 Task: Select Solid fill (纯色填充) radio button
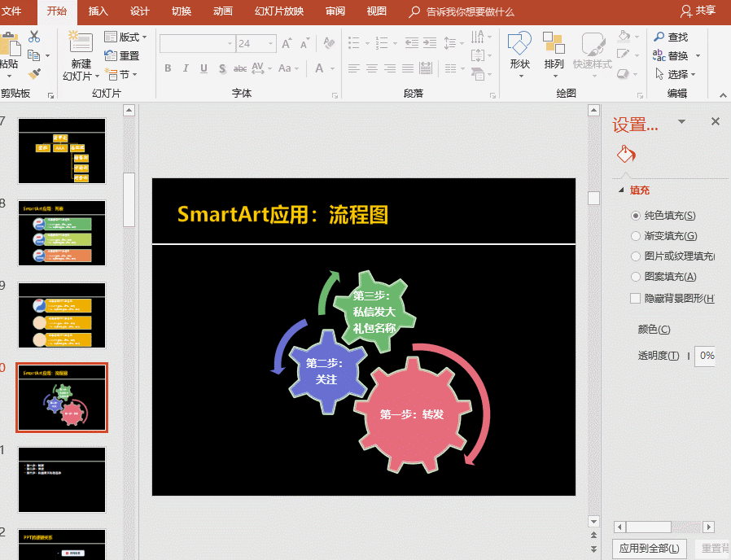pyautogui.click(x=636, y=216)
